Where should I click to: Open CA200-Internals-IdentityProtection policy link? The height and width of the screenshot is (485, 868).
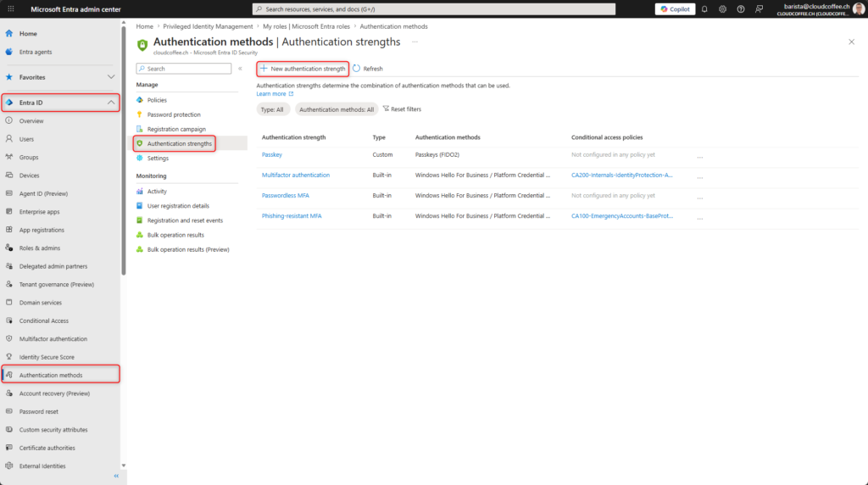pyautogui.click(x=621, y=175)
